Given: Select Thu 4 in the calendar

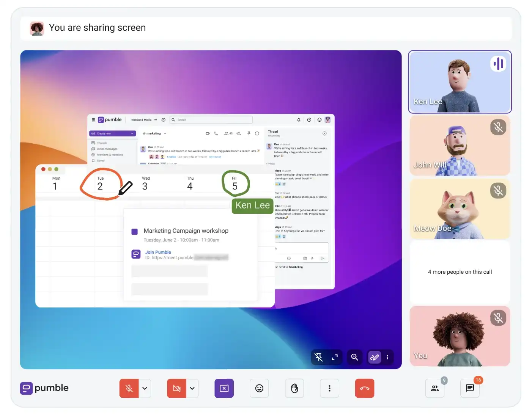Looking at the screenshot, I should (190, 183).
